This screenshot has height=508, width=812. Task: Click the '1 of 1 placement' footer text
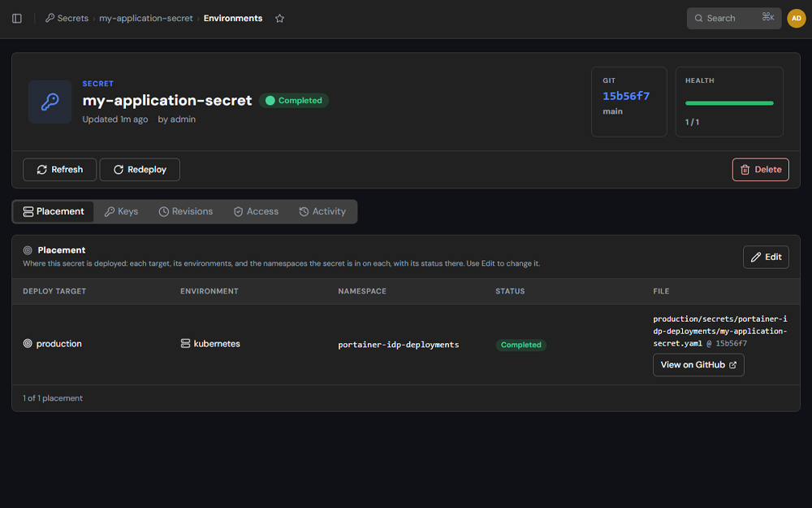point(53,398)
